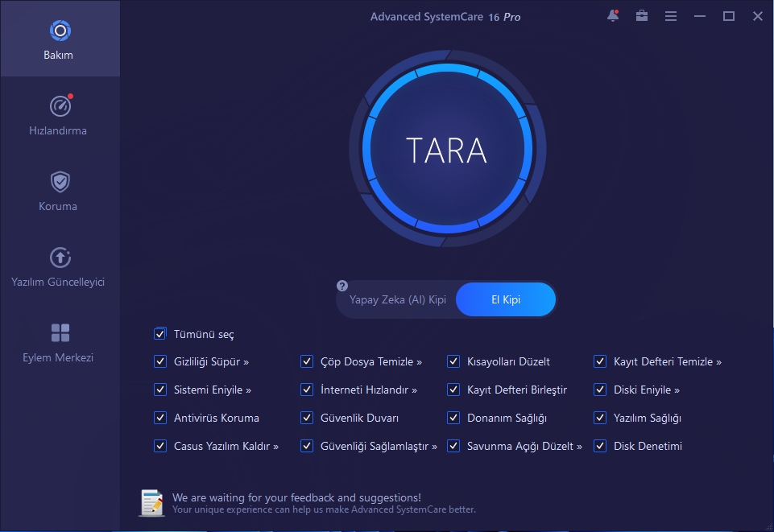
Task: Open the Eylem Merkezi grid icon
Action: 60,333
